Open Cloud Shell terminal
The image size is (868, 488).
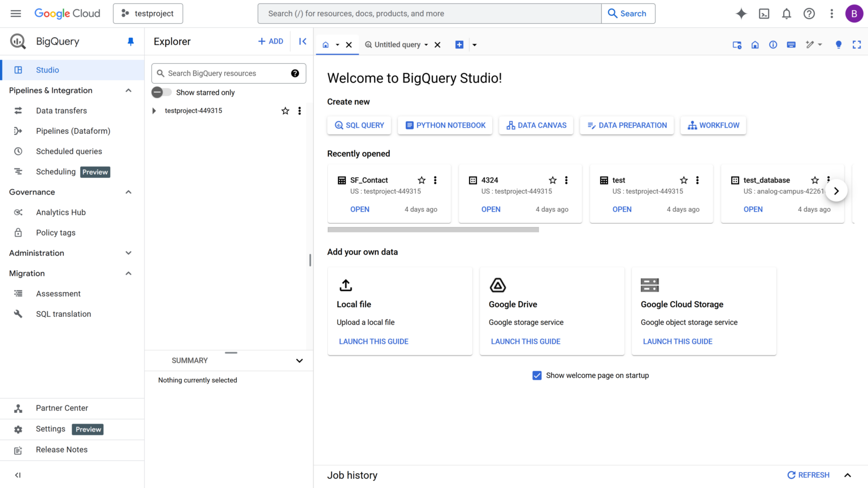(764, 14)
